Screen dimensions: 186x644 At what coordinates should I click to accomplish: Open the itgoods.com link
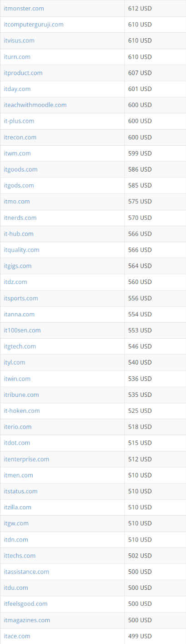pyautogui.click(x=20, y=169)
